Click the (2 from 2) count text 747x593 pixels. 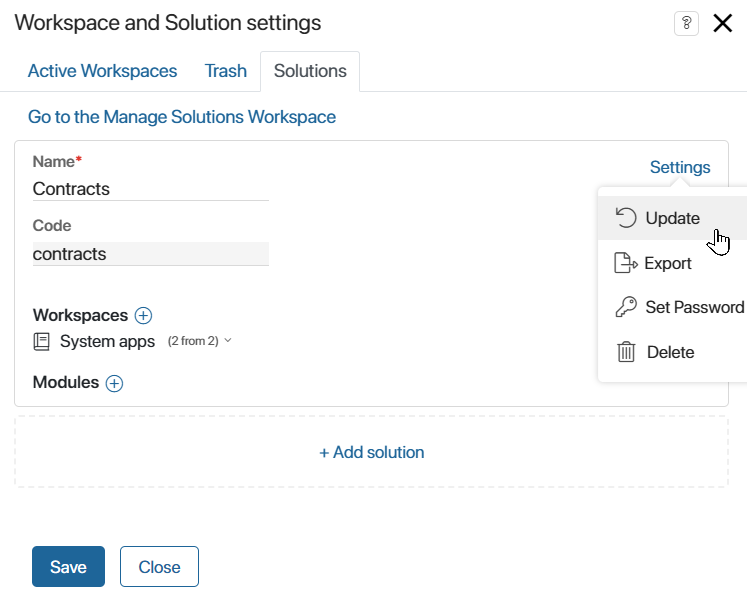pyautogui.click(x=193, y=341)
